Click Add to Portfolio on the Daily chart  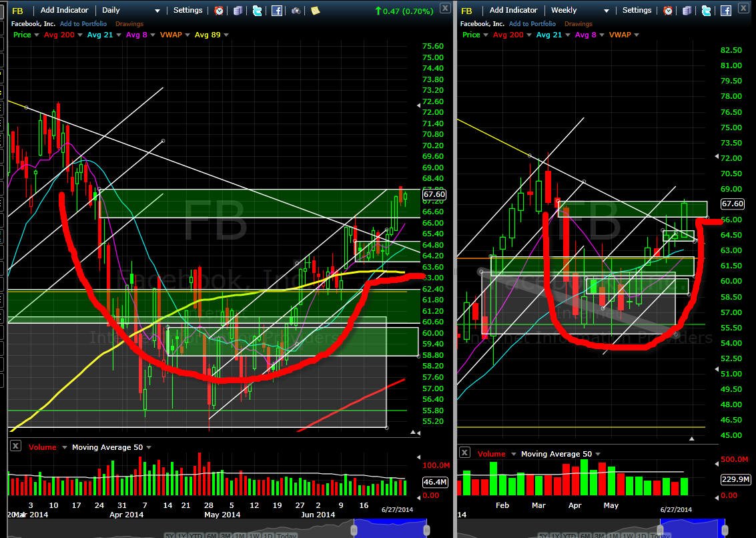pos(83,23)
